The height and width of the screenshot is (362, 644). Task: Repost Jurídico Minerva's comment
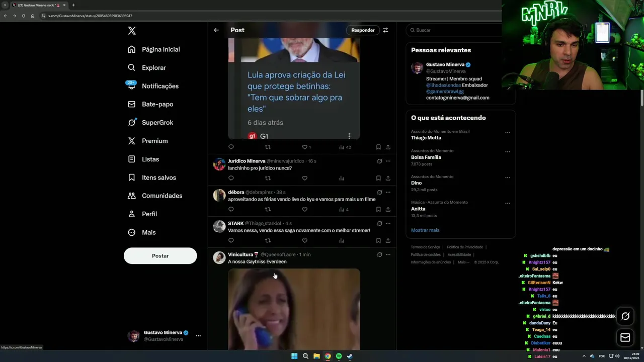click(268, 178)
